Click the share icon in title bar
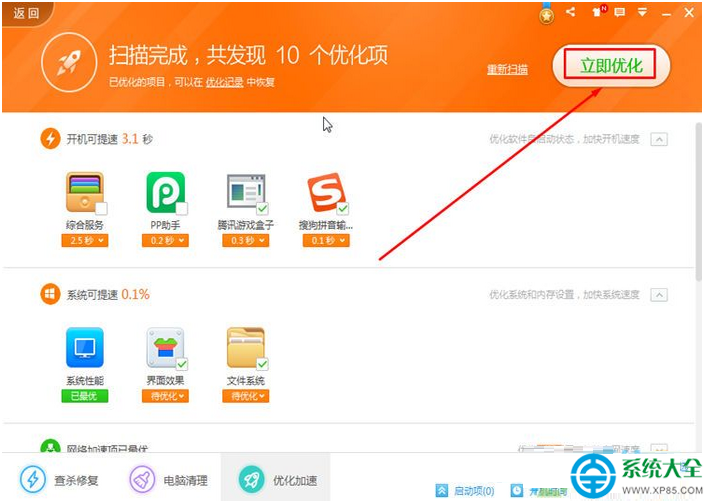The width and height of the screenshot is (705, 501). pyautogui.click(x=571, y=12)
